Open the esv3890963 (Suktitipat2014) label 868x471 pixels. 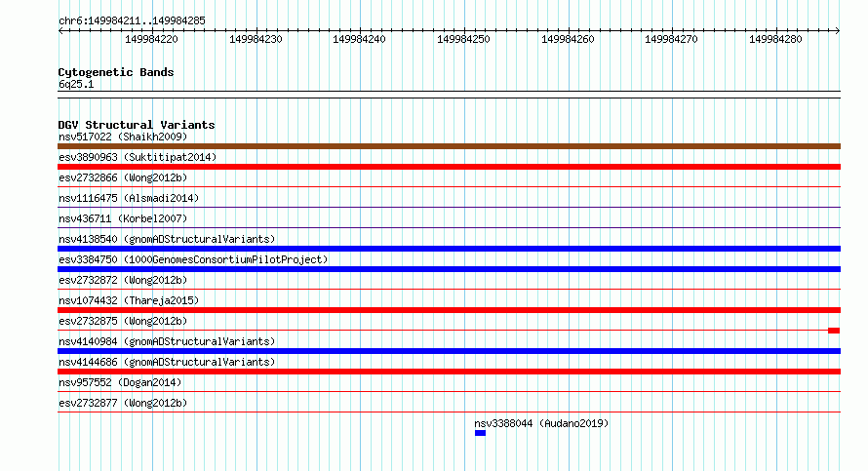pos(138,157)
